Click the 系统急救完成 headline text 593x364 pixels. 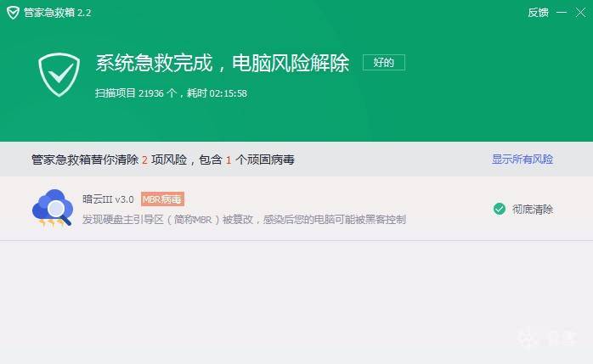point(222,63)
